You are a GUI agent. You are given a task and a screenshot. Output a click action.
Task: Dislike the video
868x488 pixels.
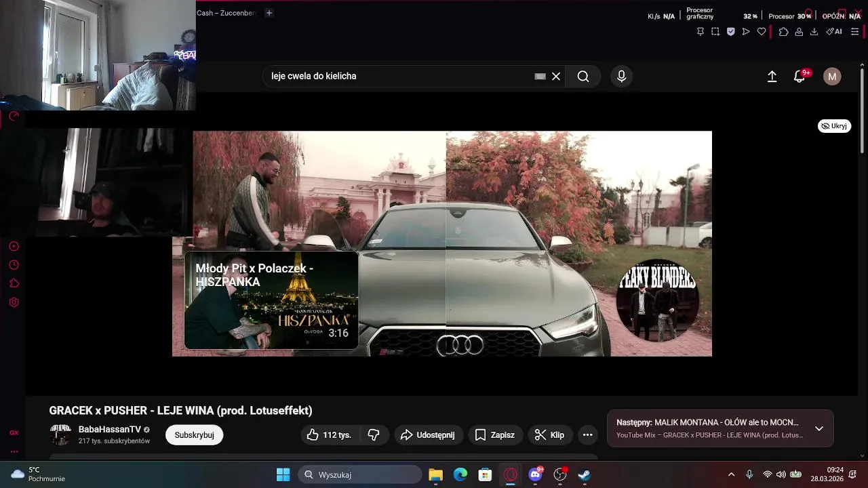374,435
